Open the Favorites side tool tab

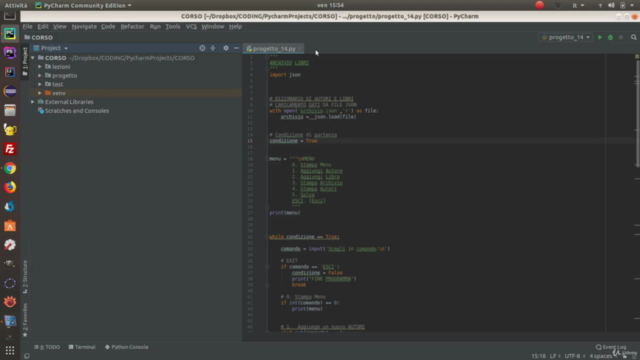tap(25, 320)
